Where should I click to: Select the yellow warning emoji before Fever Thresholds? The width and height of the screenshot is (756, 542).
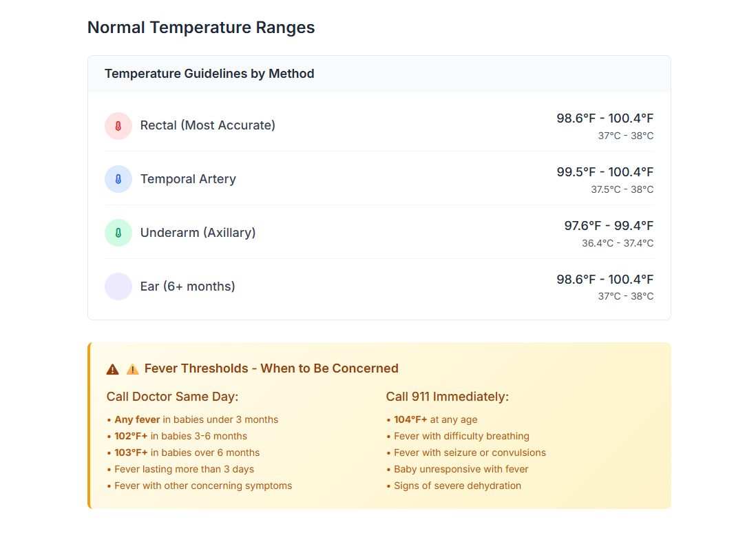point(133,369)
